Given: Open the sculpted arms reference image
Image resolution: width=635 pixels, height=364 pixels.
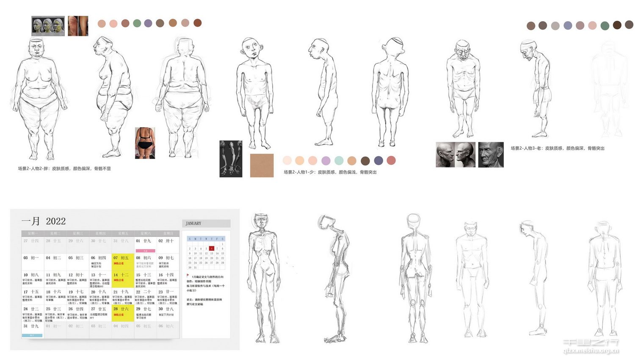Looking at the screenshot, I should [231, 159].
